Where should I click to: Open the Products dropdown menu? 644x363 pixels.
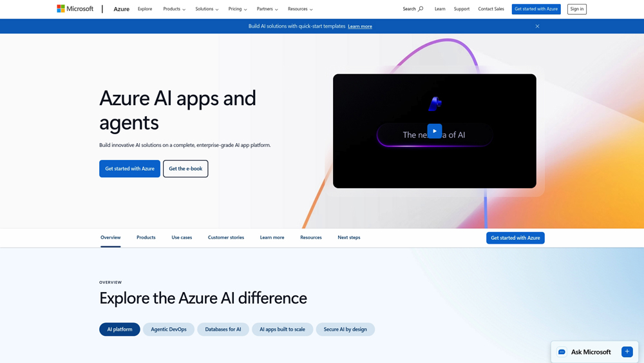click(x=174, y=8)
